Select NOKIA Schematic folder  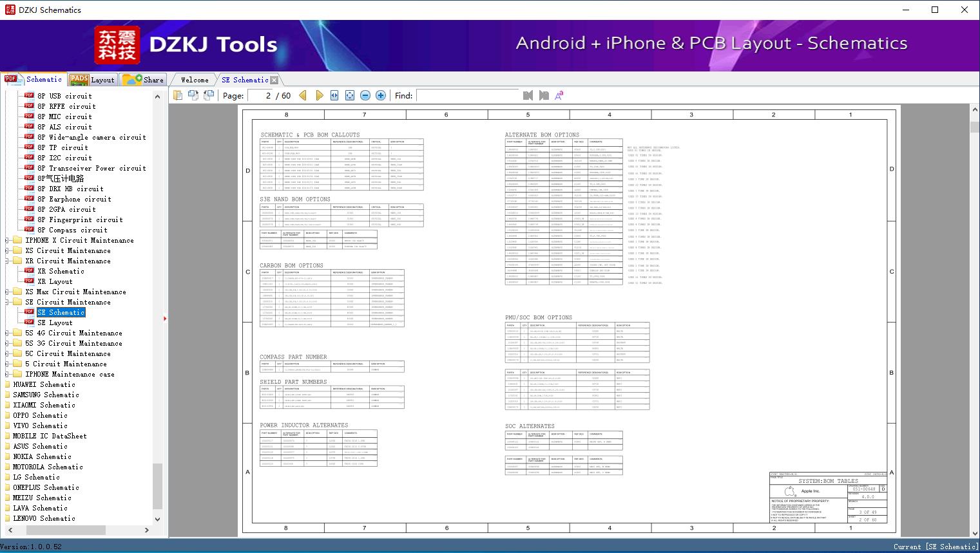pyautogui.click(x=42, y=456)
